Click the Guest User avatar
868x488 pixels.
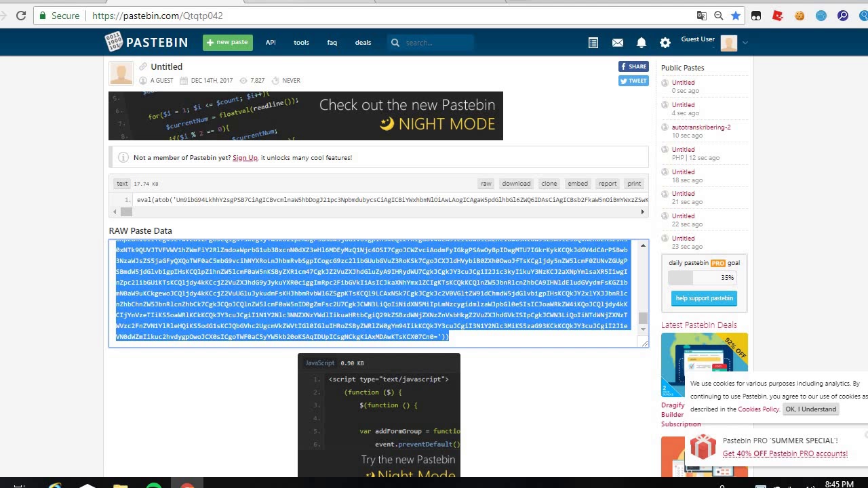[x=729, y=43]
